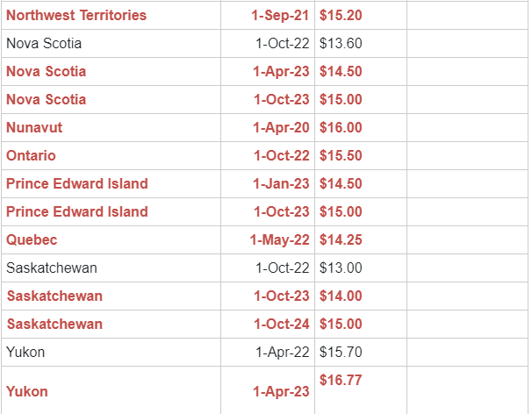The height and width of the screenshot is (414, 532).
Task: Click the $14.00 wage cell
Action: click(341, 296)
